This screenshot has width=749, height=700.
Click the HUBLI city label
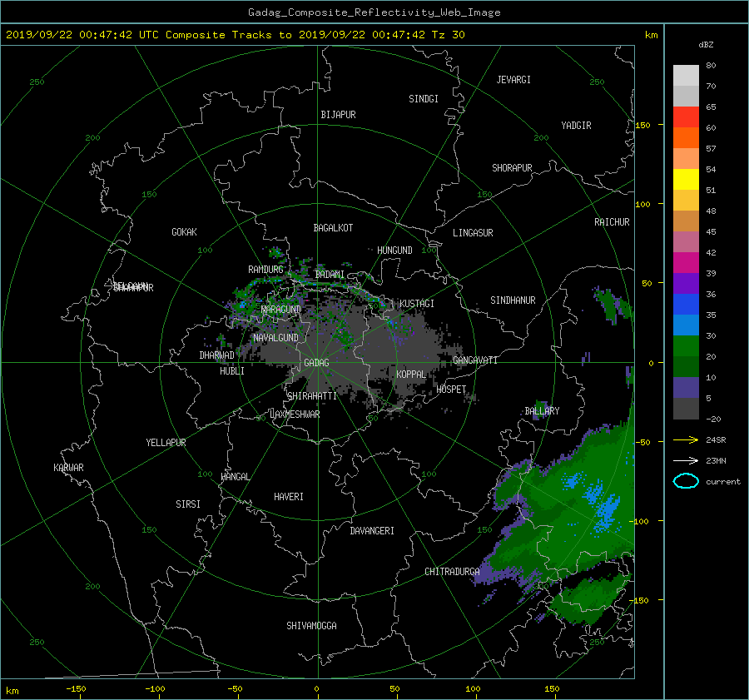(x=232, y=370)
